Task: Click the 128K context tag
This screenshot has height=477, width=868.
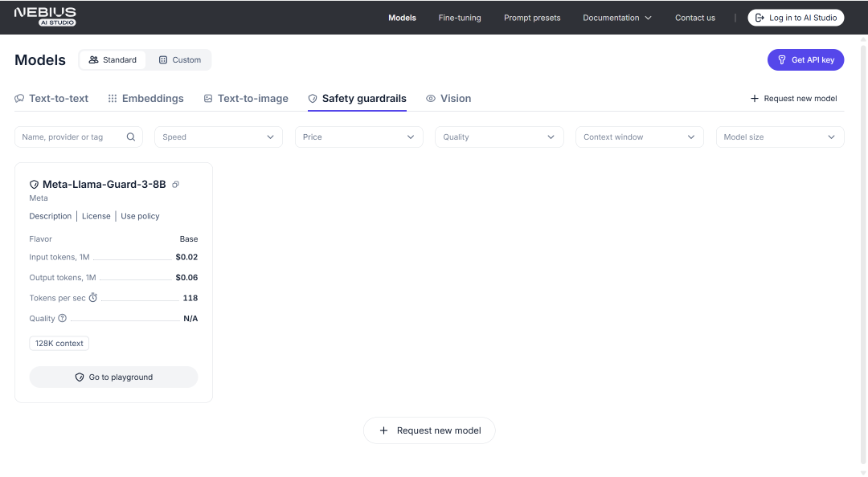Action: pos(59,343)
